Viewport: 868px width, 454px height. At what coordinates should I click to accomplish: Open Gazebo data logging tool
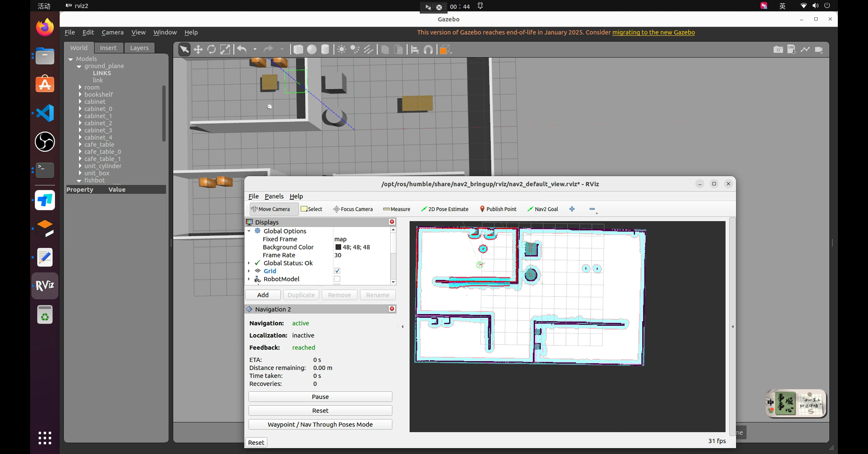[792, 49]
